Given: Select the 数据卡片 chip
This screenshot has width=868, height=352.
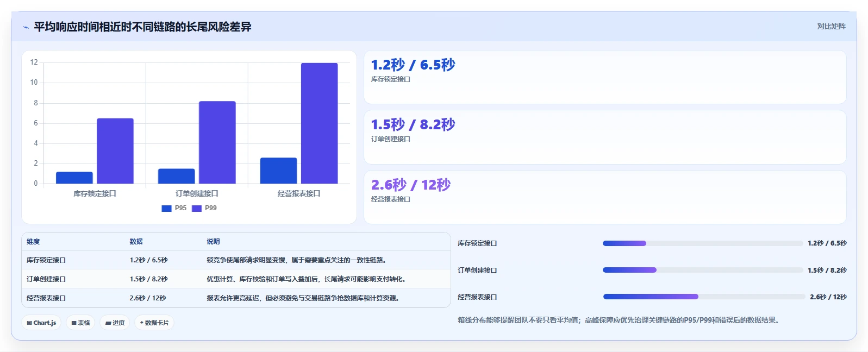Looking at the screenshot, I should pos(154,323).
